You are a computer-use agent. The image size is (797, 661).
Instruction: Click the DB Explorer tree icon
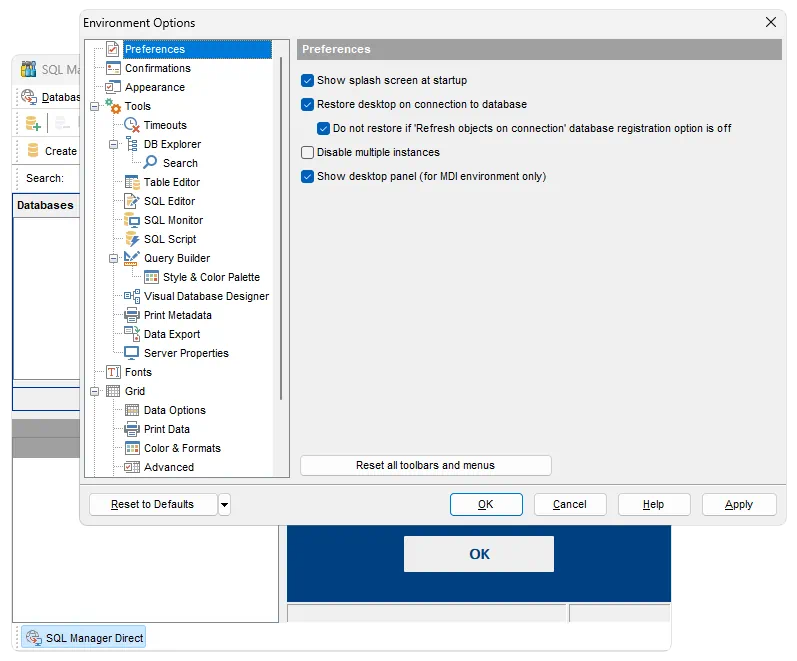132,144
